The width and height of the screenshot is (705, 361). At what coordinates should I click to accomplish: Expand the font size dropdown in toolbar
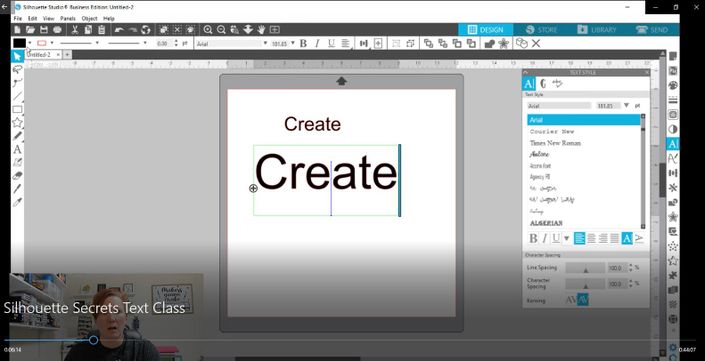(293, 43)
